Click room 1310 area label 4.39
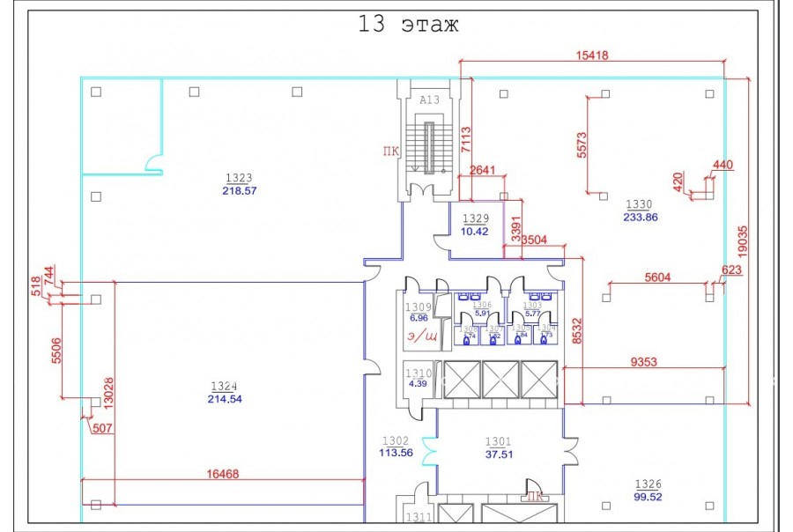The width and height of the screenshot is (793, 532). click(419, 383)
